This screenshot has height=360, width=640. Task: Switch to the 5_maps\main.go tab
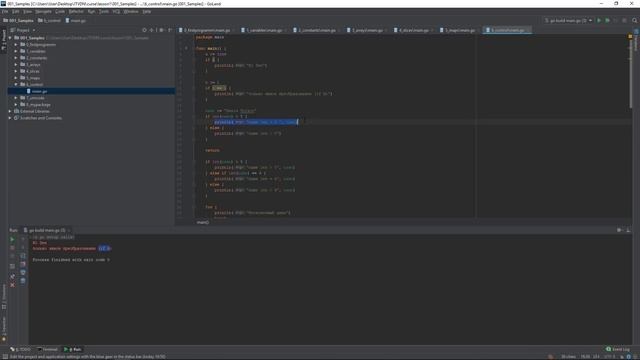point(460,30)
